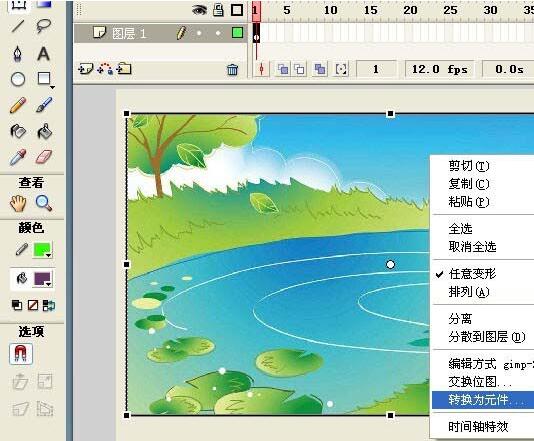Toggle edit multiple frames

[320, 69]
